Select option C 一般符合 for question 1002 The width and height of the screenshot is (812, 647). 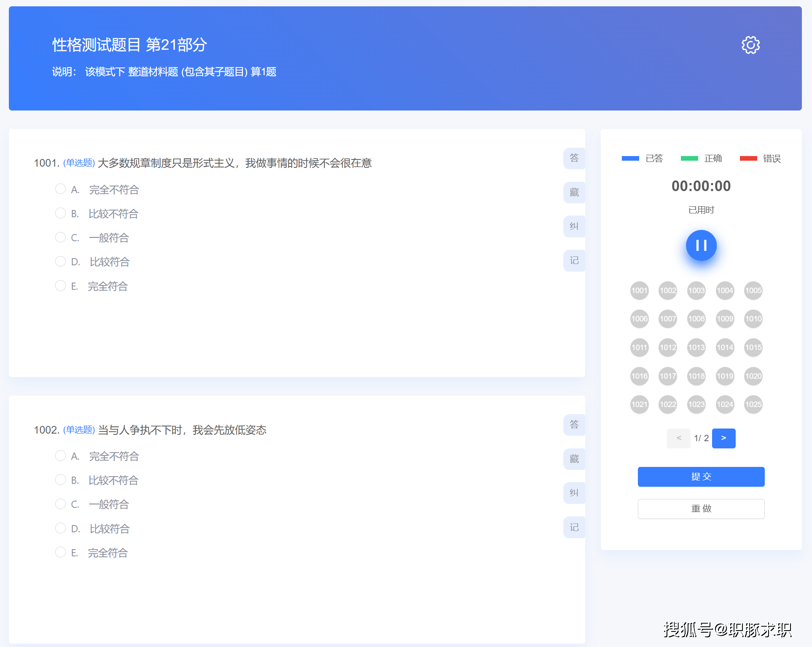point(61,504)
